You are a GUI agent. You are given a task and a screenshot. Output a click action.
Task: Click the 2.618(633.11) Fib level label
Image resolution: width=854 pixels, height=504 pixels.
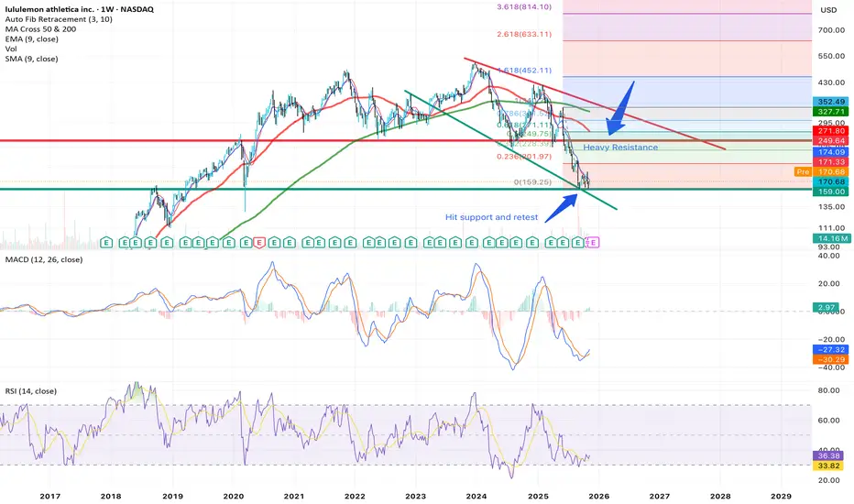click(x=524, y=34)
